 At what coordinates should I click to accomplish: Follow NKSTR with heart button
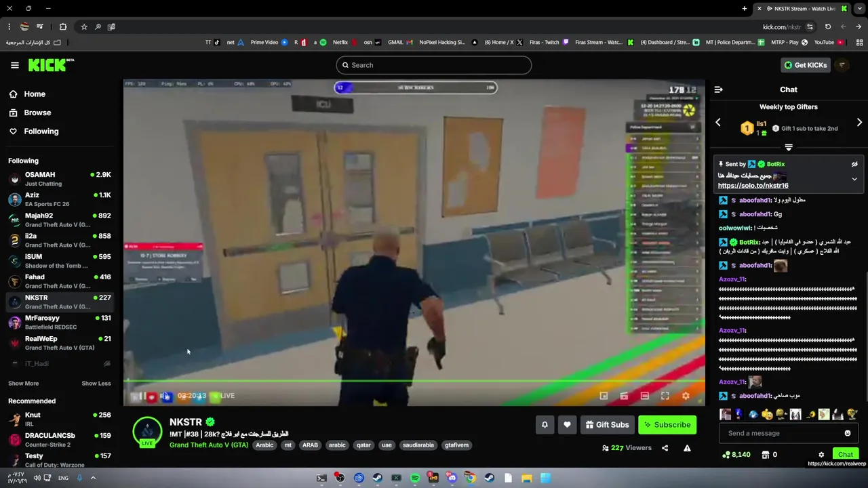point(567,425)
